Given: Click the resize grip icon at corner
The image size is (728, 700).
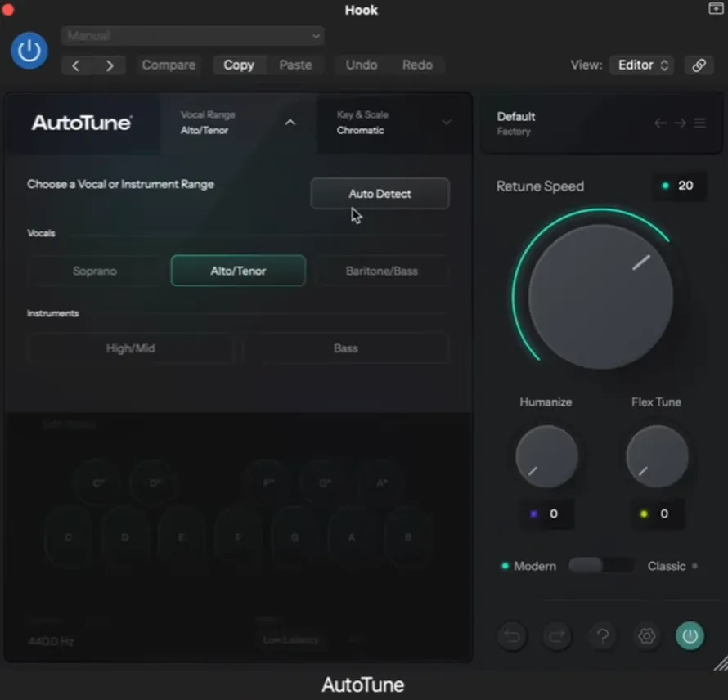Looking at the screenshot, I should [x=721, y=664].
